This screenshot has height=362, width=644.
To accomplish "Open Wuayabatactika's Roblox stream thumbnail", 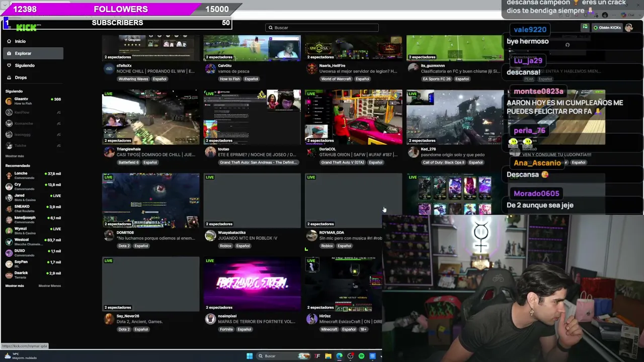I will pyautogui.click(x=252, y=201).
